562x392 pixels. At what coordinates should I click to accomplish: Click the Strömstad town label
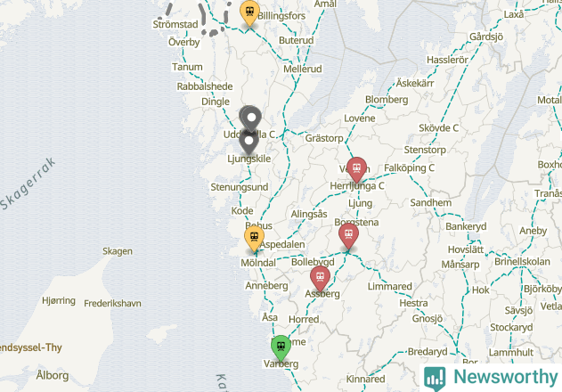175,24
